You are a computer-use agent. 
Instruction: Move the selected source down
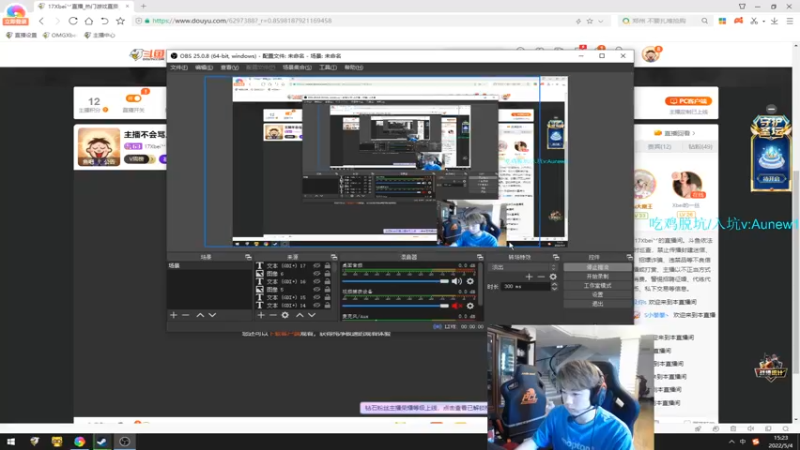coord(312,315)
